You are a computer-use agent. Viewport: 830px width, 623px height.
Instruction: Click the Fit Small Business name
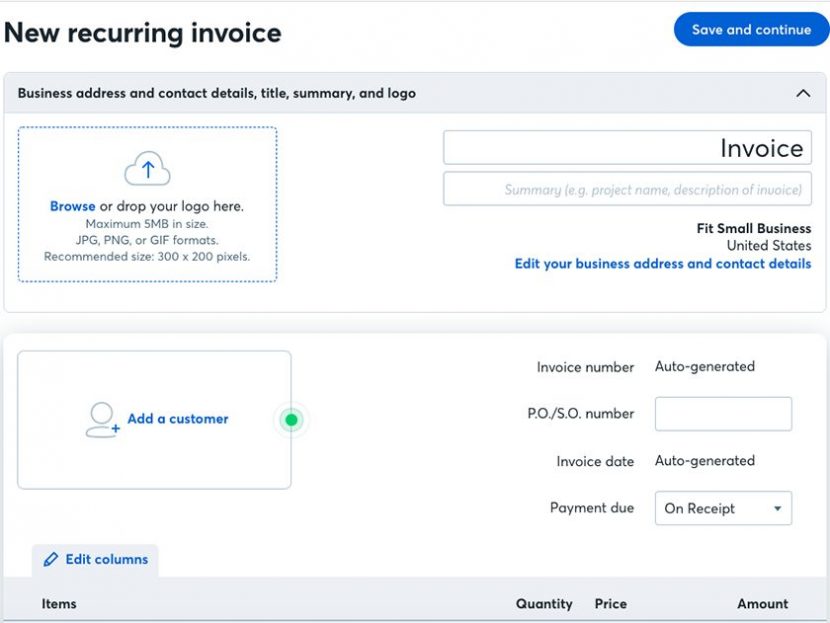(753, 228)
